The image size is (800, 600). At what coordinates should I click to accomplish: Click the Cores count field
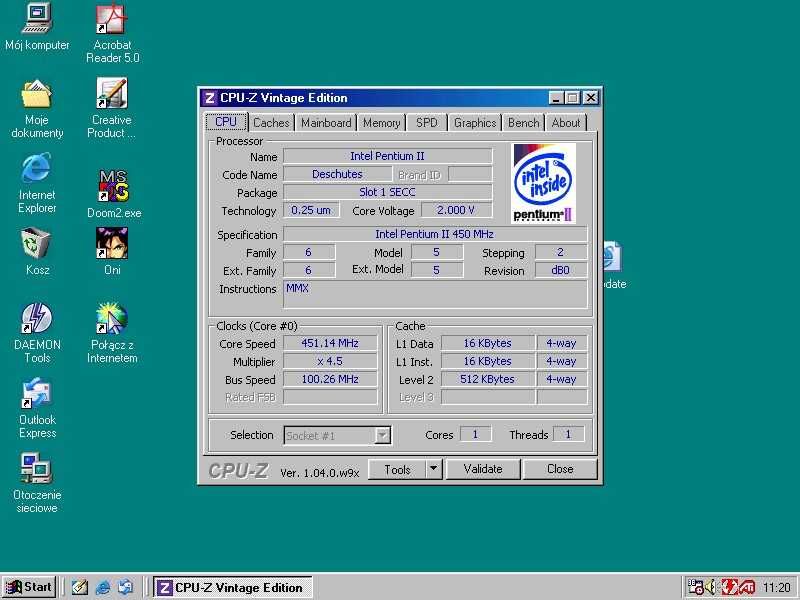(x=475, y=434)
